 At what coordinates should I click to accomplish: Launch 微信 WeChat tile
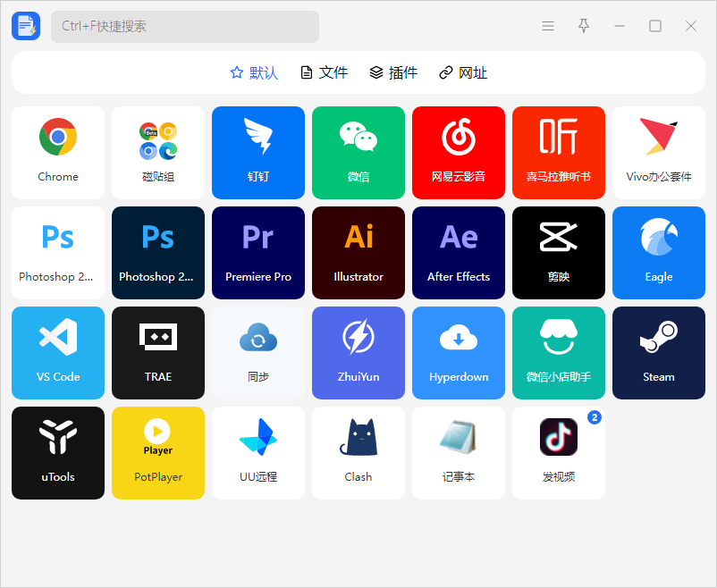pyautogui.click(x=358, y=153)
